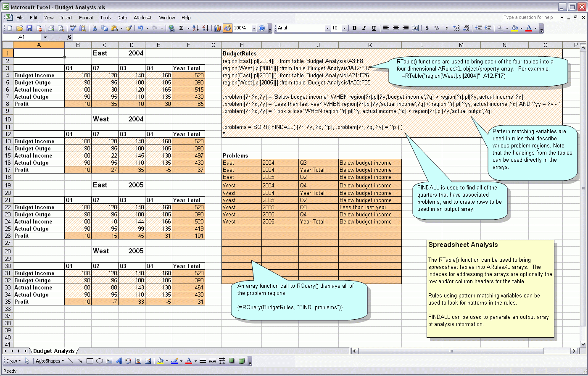
Task: Click the Insert Hyperlink icon
Action: pos(171,29)
